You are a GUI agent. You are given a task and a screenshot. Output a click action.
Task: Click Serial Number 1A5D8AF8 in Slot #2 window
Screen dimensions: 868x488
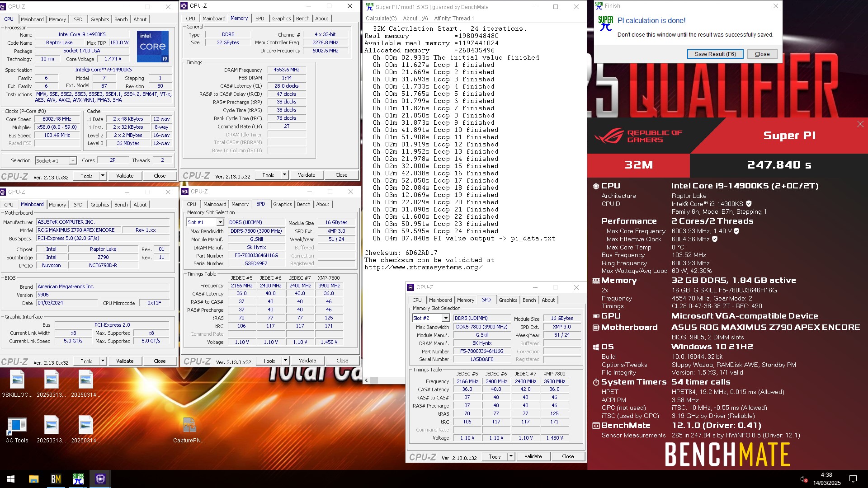click(x=481, y=360)
